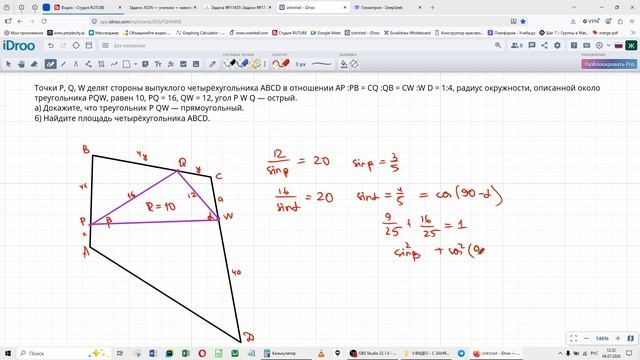Open the OBS Studio taskbar window
The height and width of the screenshot is (360, 640).
tap(373, 353)
